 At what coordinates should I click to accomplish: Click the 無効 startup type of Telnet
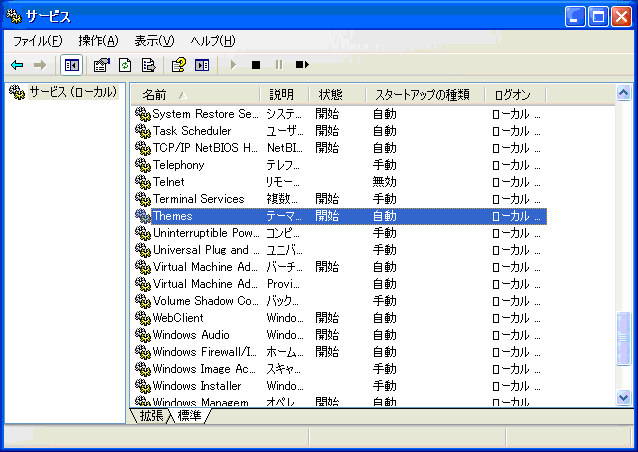tap(385, 182)
